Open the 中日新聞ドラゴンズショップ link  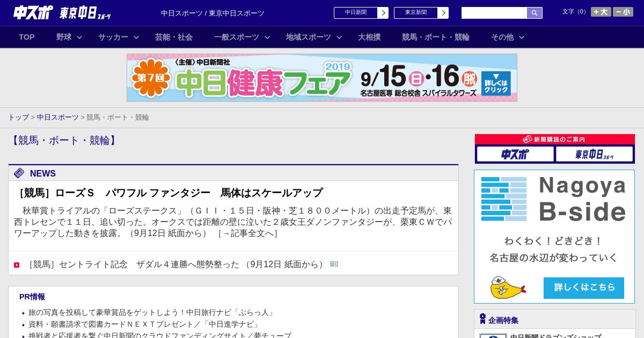tap(555, 336)
